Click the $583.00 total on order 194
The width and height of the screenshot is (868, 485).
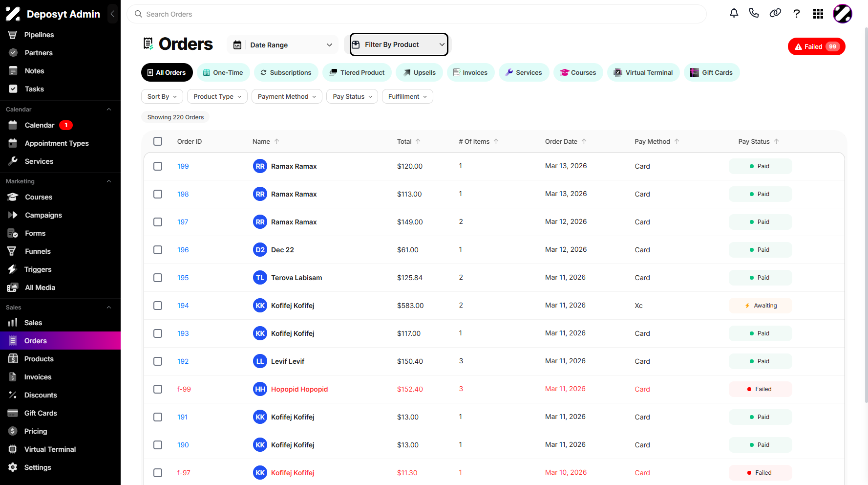coord(410,306)
